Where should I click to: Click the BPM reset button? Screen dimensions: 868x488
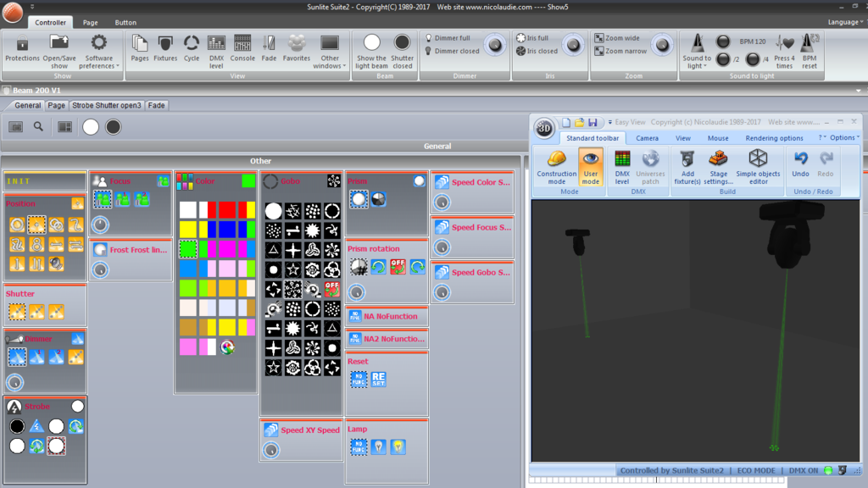point(810,52)
